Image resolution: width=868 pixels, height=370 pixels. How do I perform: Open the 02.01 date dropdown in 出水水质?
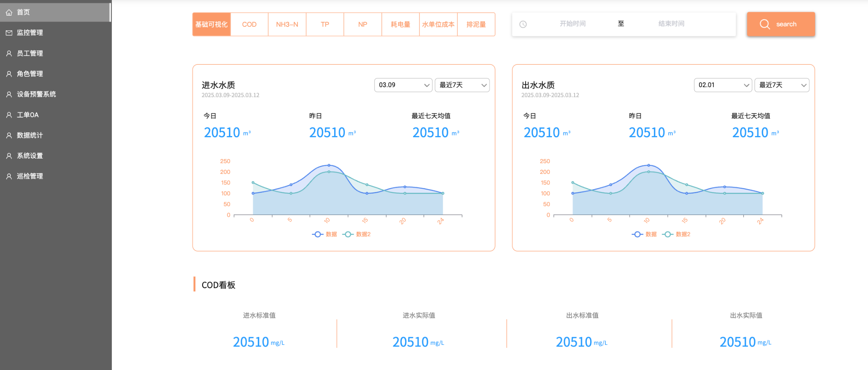pos(723,85)
